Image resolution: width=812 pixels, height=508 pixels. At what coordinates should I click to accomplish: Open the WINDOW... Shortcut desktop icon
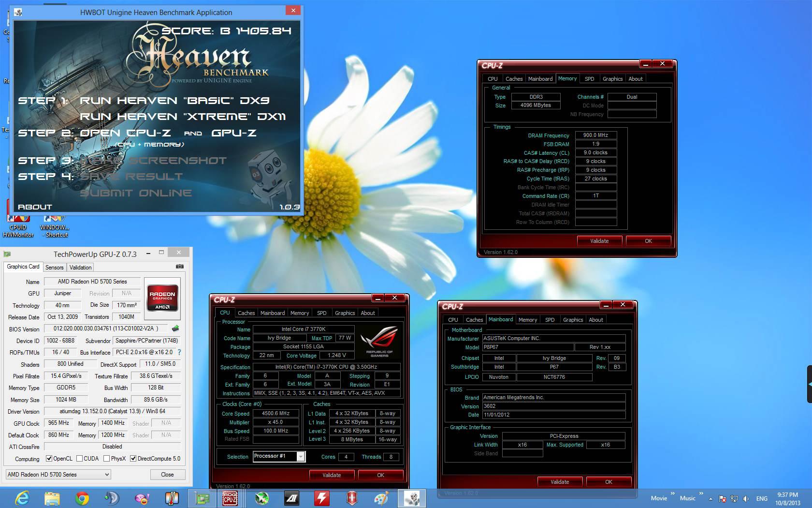coord(55,225)
